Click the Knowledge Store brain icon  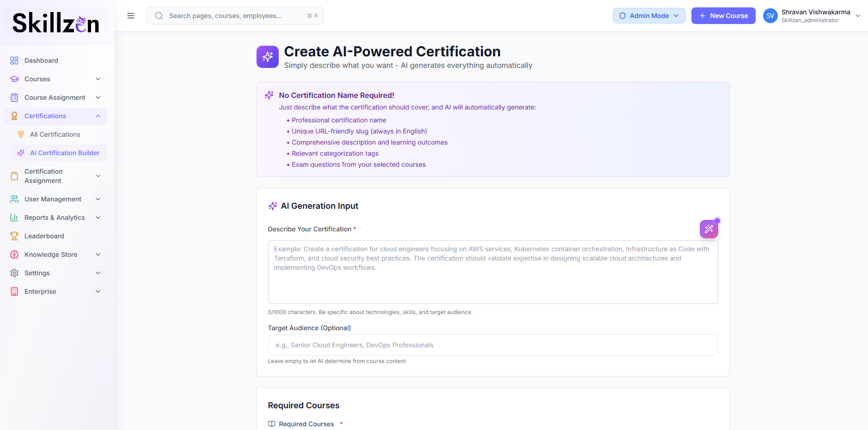14,254
